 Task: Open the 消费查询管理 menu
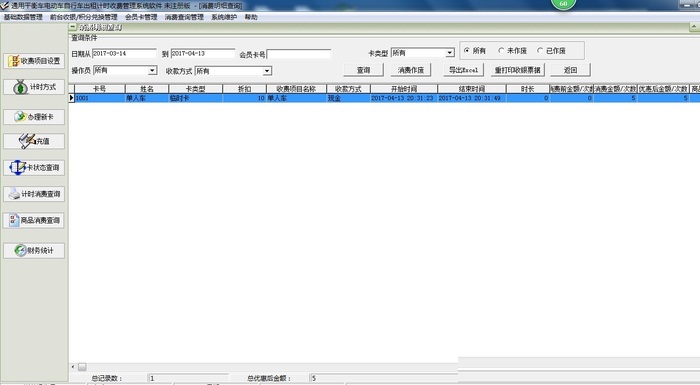(x=184, y=17)
